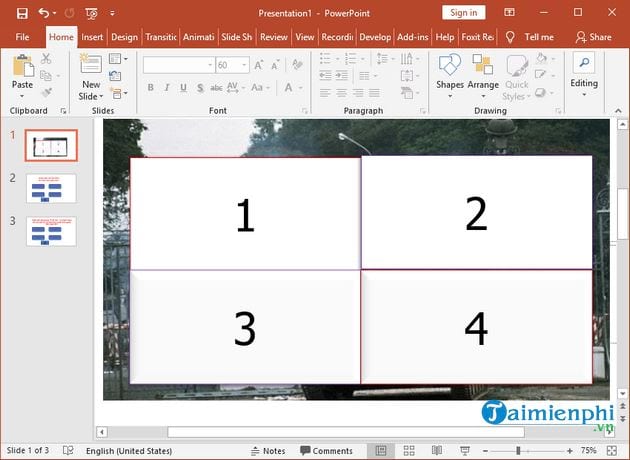Open the font size dropdown
The image size is (630, 460).
click(x=244, y=65)
